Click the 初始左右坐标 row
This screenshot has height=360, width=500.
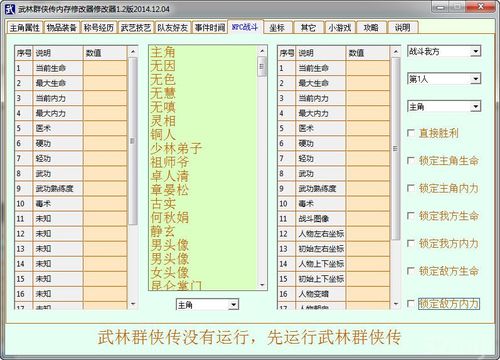click(333, 249)
